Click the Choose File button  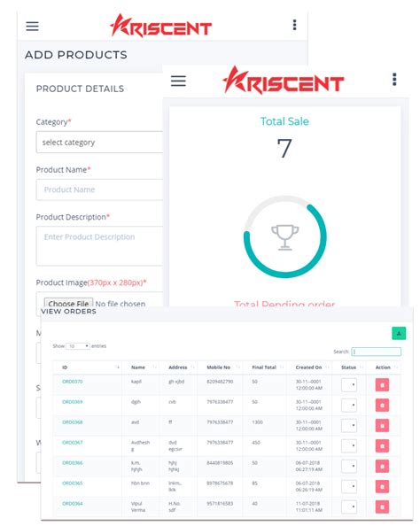click(68, 304)
